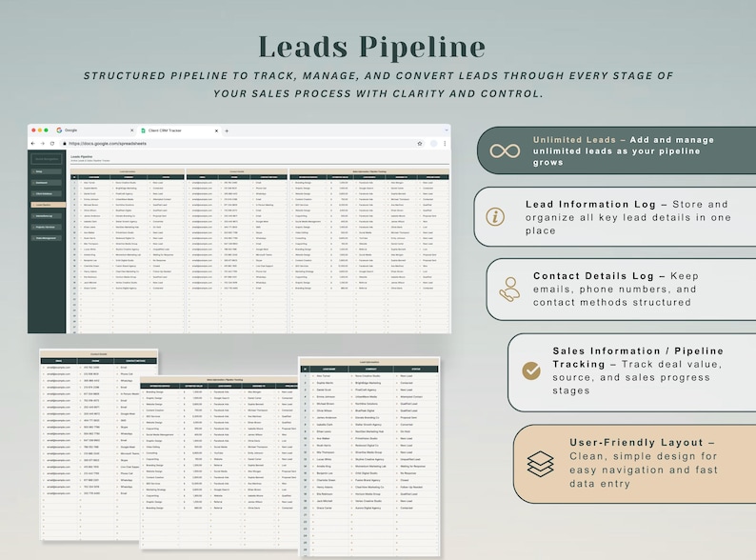
Task: Open Projects / Services in the sidebar
Action: (x=47, y=227)
